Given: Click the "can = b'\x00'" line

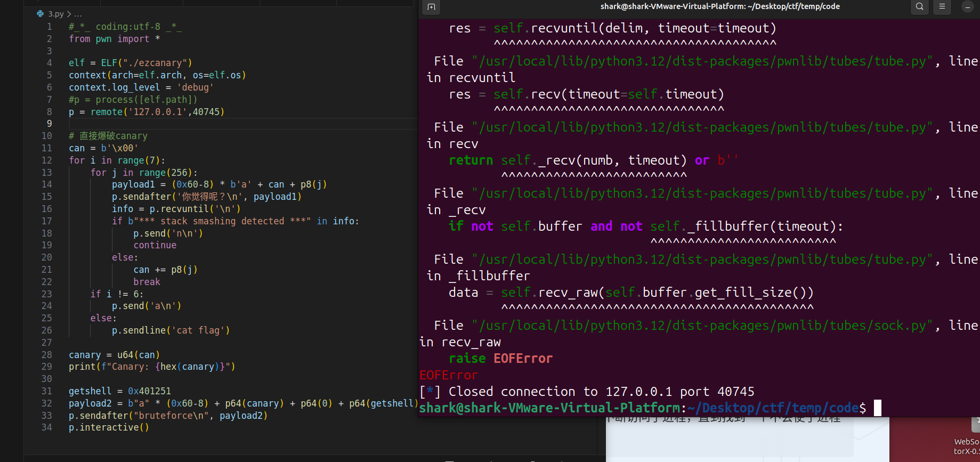Looking at the screenshot, I should tap(103, 148).
